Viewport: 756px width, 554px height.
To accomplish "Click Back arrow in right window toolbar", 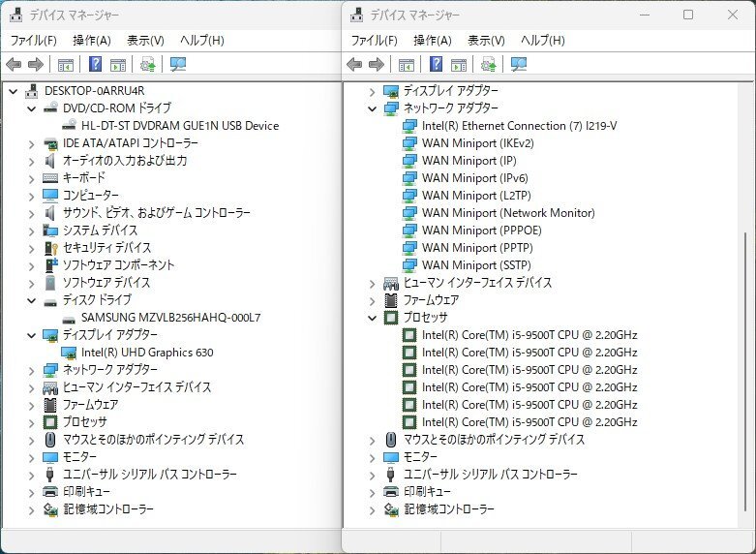I will (x=354, y=64).
